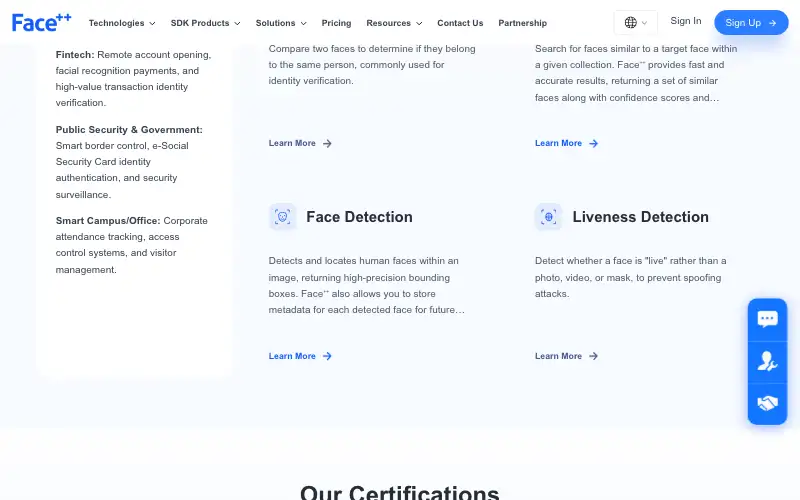Click the Face++ logo
The width and height of the screenshot is (800, 500).
point(42,22)
